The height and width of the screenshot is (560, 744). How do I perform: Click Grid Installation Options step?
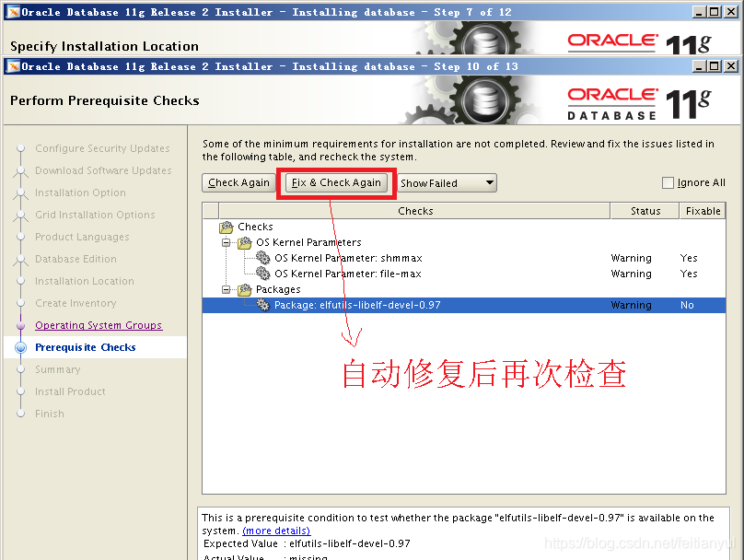coord(95,215)
